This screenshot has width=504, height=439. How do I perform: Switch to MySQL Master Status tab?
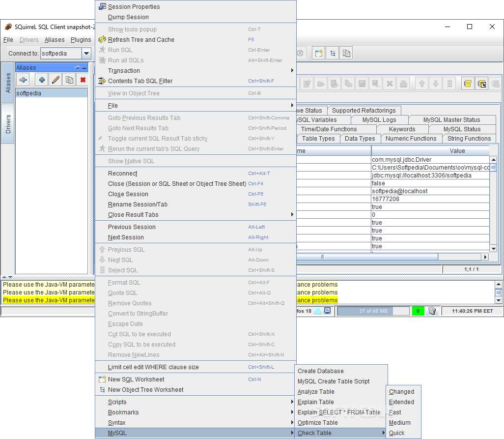(x=451, y=119)
